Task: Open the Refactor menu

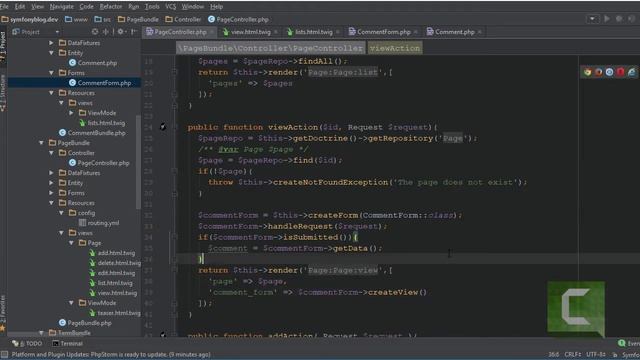Action: 111,7
